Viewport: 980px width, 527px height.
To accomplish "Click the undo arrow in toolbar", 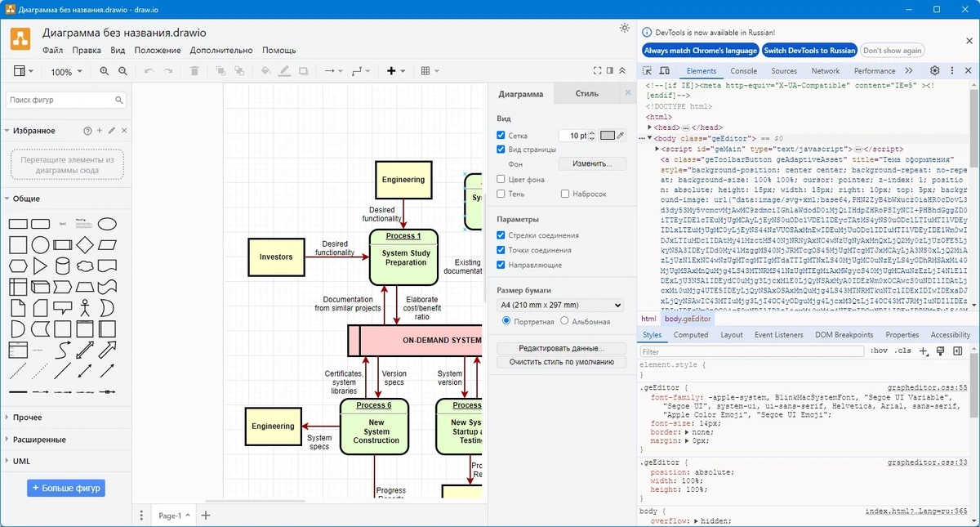I will [x=149, y=71].
